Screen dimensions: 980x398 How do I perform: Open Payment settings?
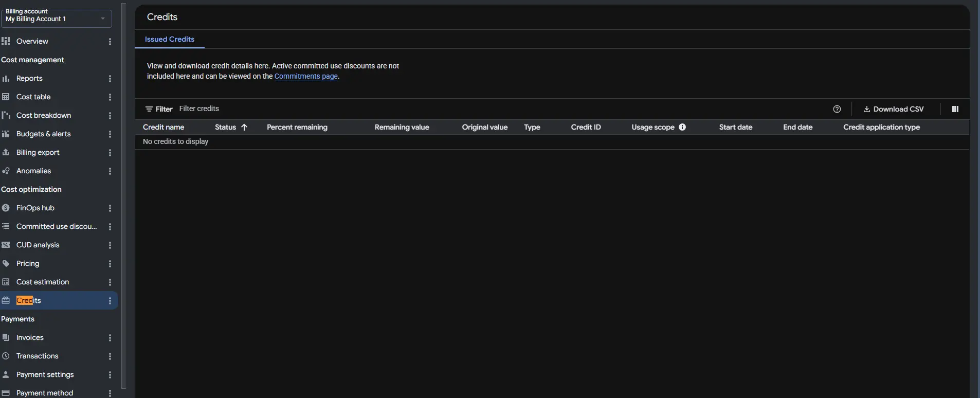pyautogui.click(x=45, y=374)
